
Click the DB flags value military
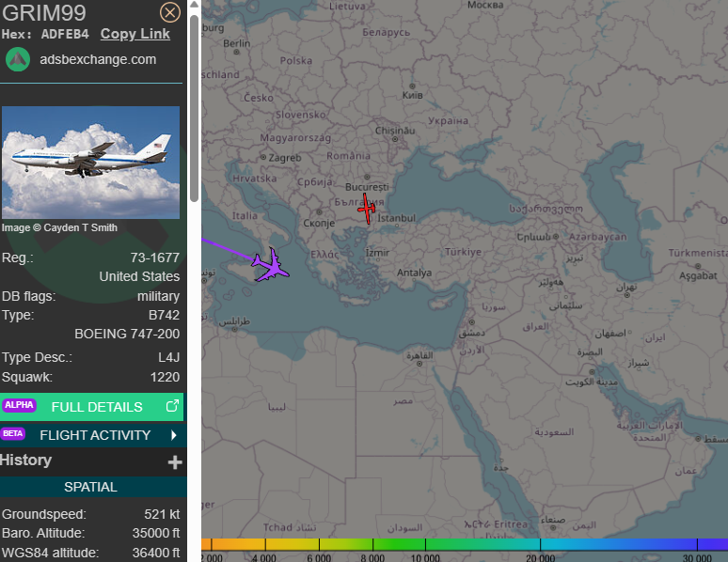[158, 297]
